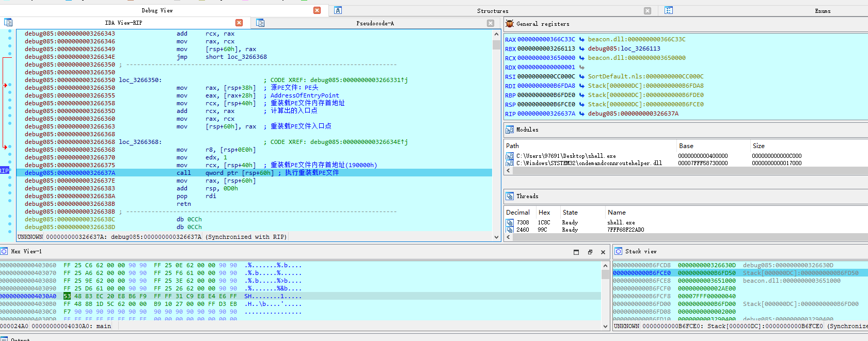Click the General registers bug icon

click(x=510, y=24)
